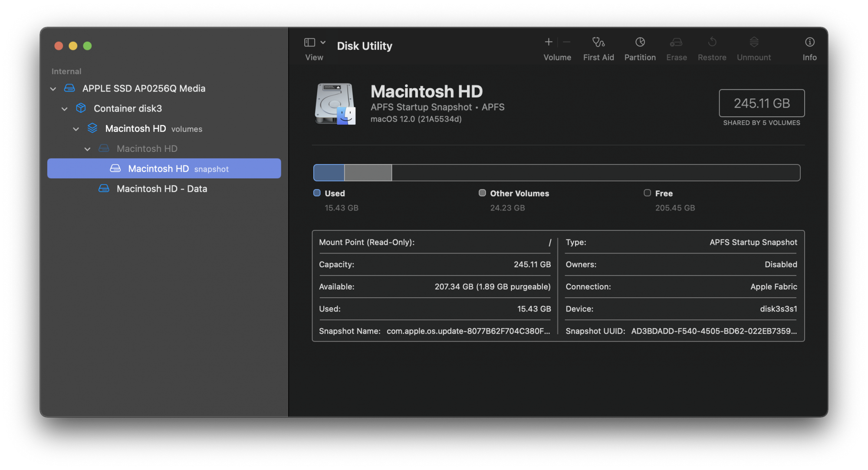
Task: Select the dimmed Macintosh HD volume row
Action: coord(164,148)
